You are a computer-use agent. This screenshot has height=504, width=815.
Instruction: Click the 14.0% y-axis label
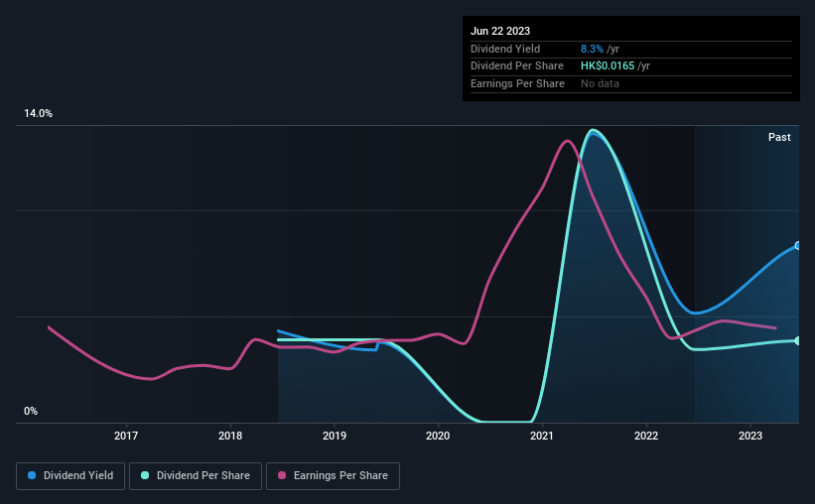(38, 113)
